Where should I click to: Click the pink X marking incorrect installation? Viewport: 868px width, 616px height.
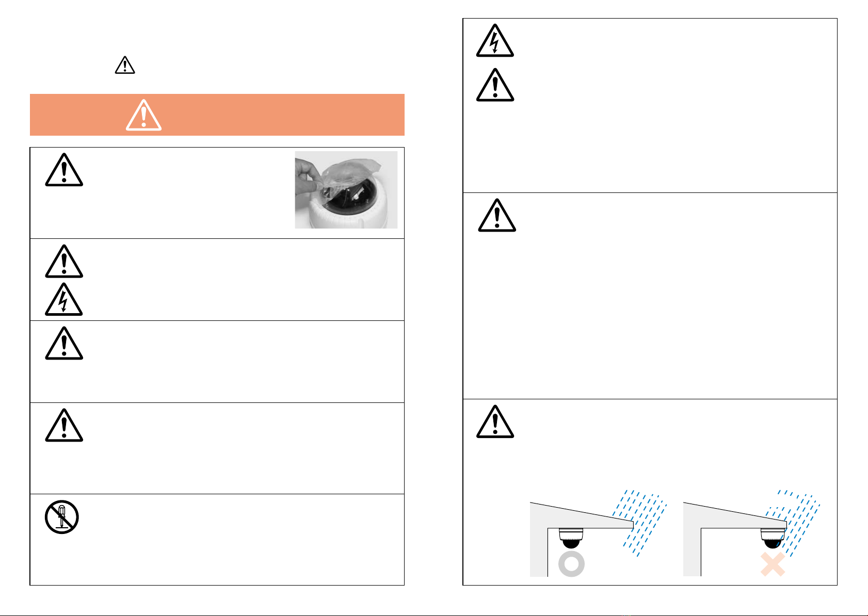click(x=773, y=564)
